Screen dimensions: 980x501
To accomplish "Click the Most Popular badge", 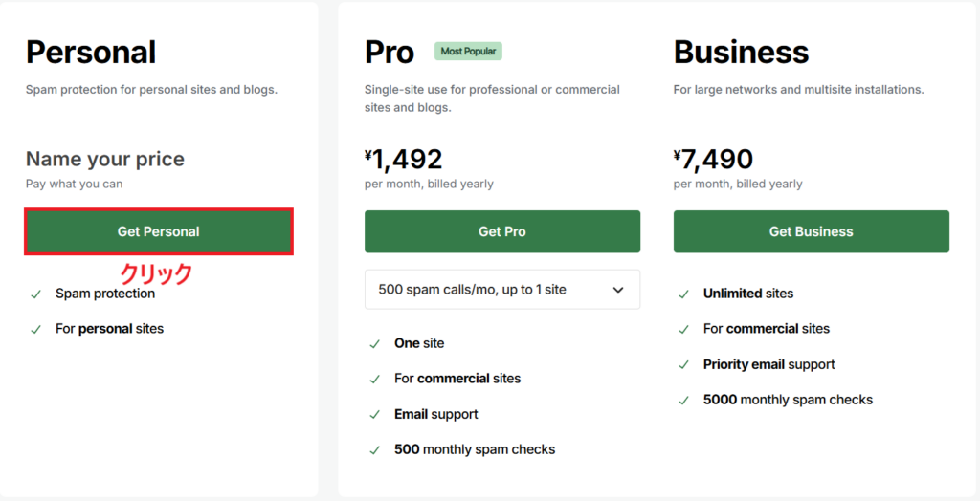I will 468,52.
